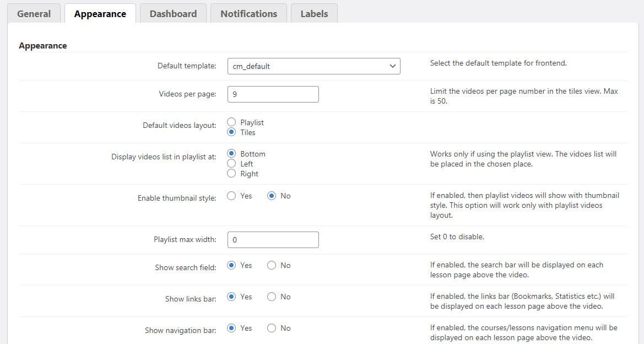Viewport: 644px width, 344px height.
Task: Open the Dashboard tab
Action: [x=173, y=14]
